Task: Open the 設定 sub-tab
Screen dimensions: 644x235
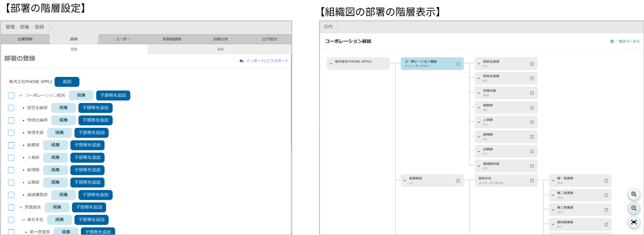Action: 220,49
